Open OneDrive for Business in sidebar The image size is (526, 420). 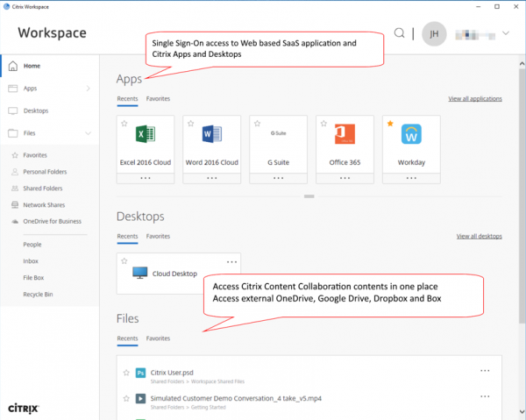pos(52,221)
